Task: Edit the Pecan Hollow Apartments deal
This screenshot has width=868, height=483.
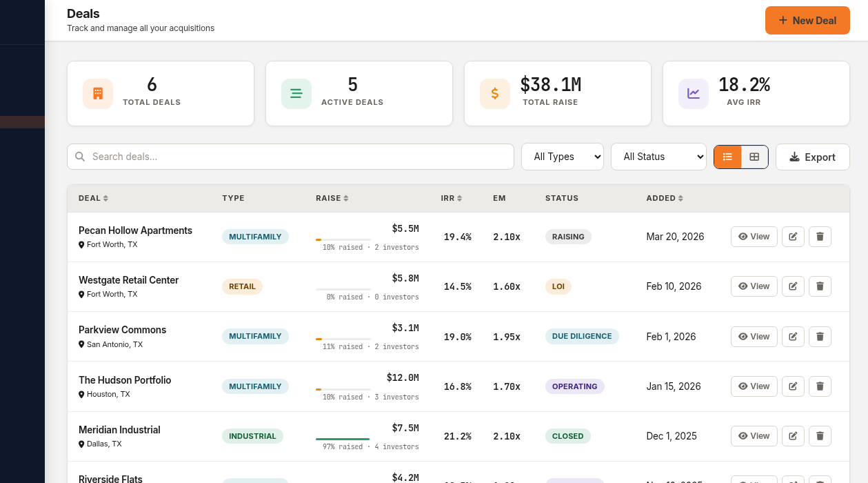Action: point(793,236)
